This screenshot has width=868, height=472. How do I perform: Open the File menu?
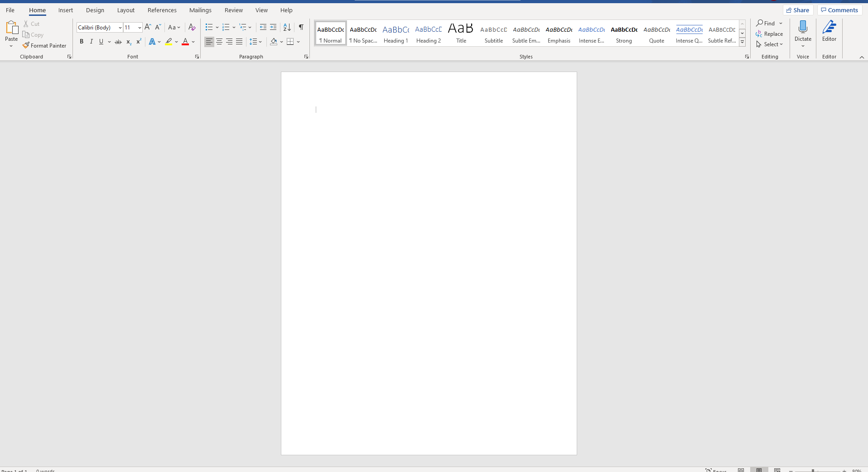point(10,10)
